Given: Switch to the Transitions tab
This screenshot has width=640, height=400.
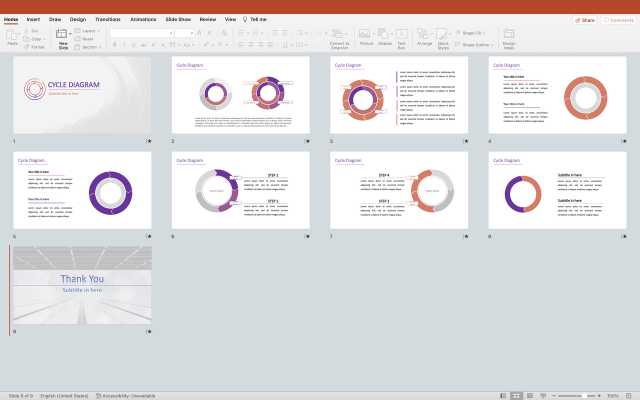Looking at the screenshot, I should coord(107,19).
